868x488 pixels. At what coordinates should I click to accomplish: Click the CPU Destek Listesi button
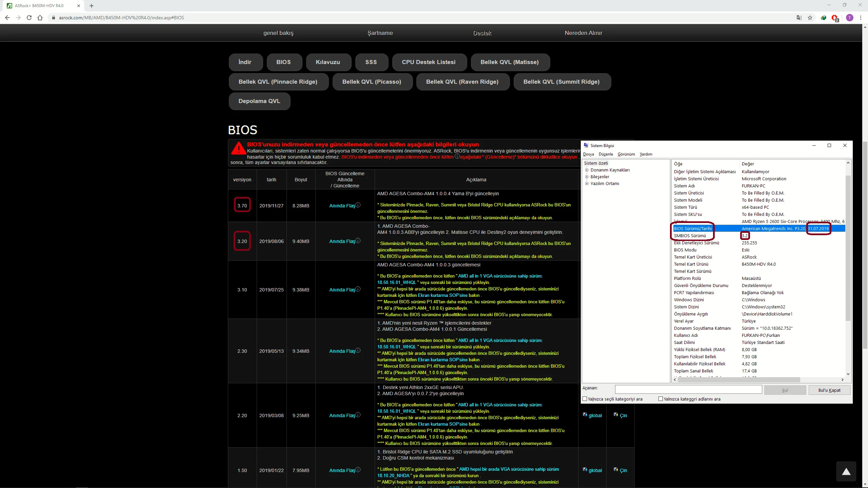pyautogui.click(x=429, y=62)
